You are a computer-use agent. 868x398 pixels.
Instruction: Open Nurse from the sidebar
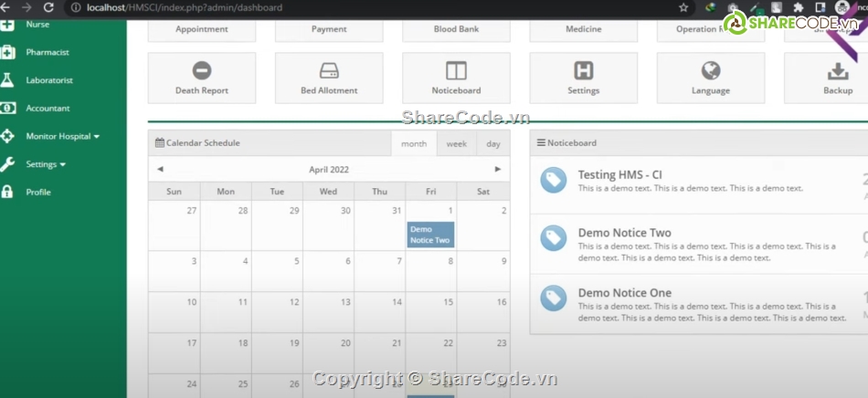pos(37,25)
